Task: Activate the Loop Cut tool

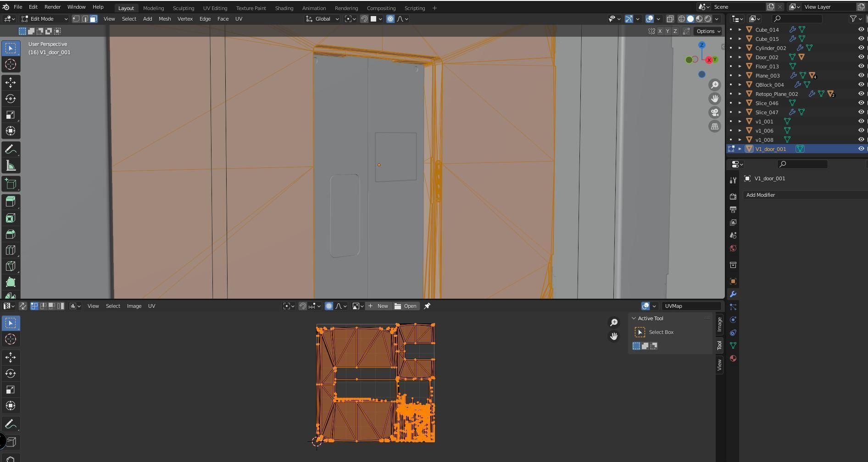Action: (11, 250)
